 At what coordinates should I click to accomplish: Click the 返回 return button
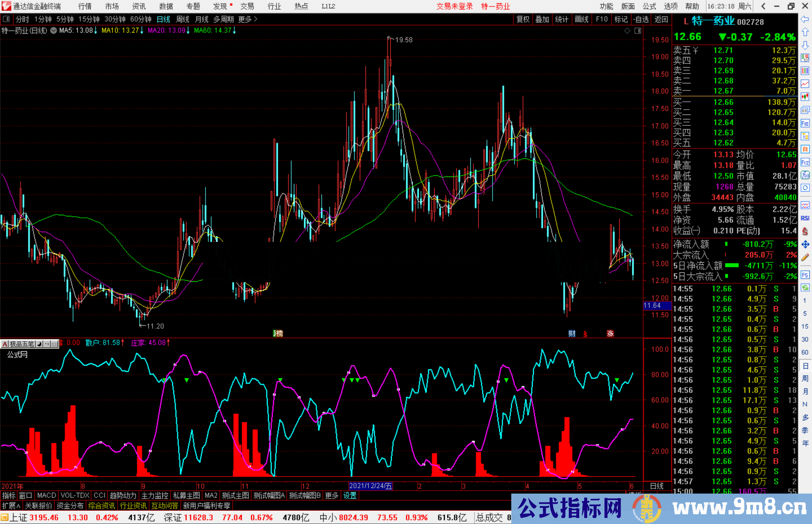[661, 20]
